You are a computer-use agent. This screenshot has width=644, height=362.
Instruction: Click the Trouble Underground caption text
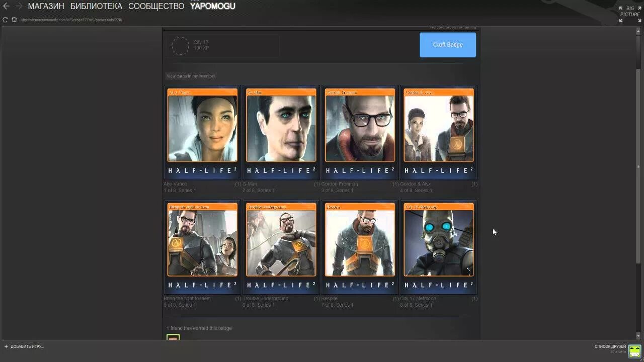pos(266,299)
